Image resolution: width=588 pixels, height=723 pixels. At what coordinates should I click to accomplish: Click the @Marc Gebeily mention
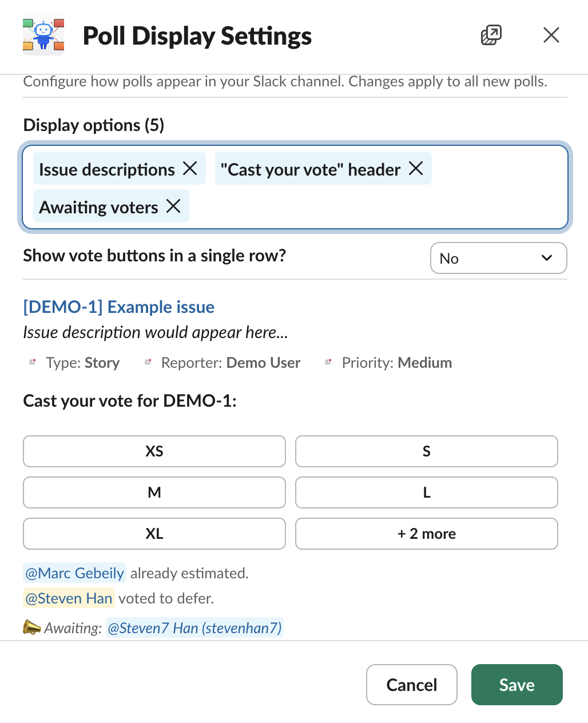[74, 573]
